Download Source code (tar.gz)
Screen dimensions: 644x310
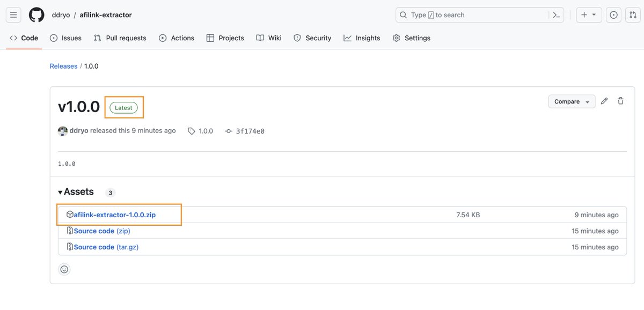click(106, 247)
